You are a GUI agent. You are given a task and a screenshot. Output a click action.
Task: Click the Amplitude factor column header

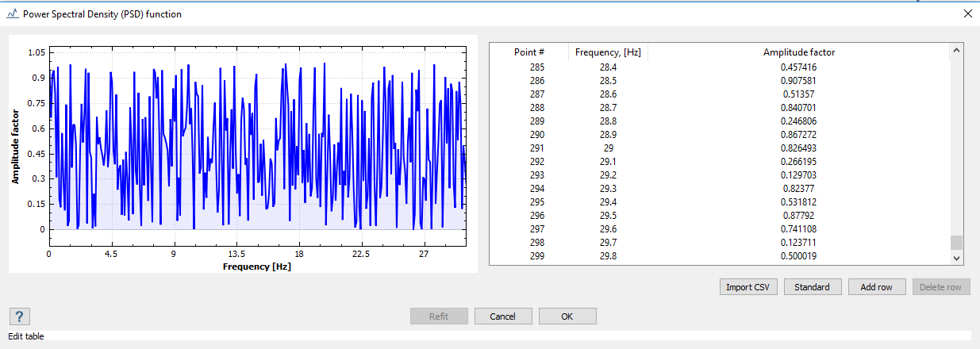(x=798, y=52)
